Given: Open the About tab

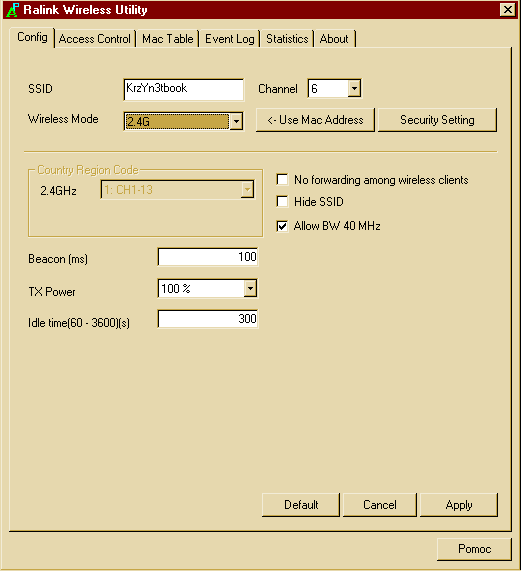Looking at the screenshot, I should pos(334,39).
